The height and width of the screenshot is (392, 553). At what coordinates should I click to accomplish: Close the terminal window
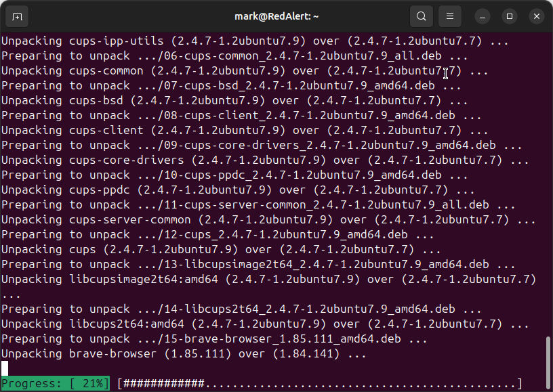click(536, 16)
